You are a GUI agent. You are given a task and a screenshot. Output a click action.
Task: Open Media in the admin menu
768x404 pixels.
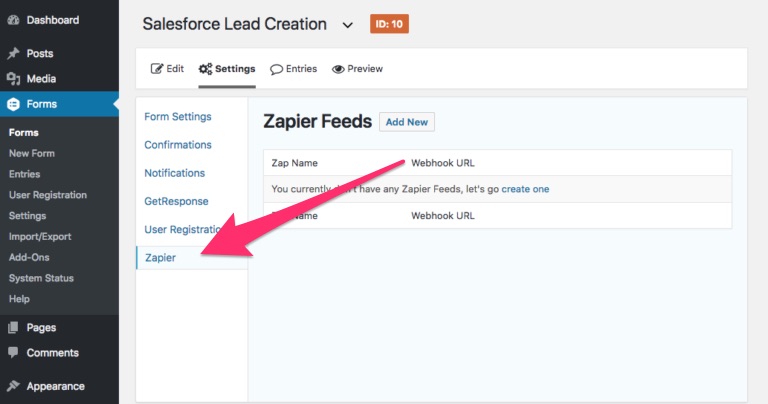pyautogui.click(x=41, y=79)
